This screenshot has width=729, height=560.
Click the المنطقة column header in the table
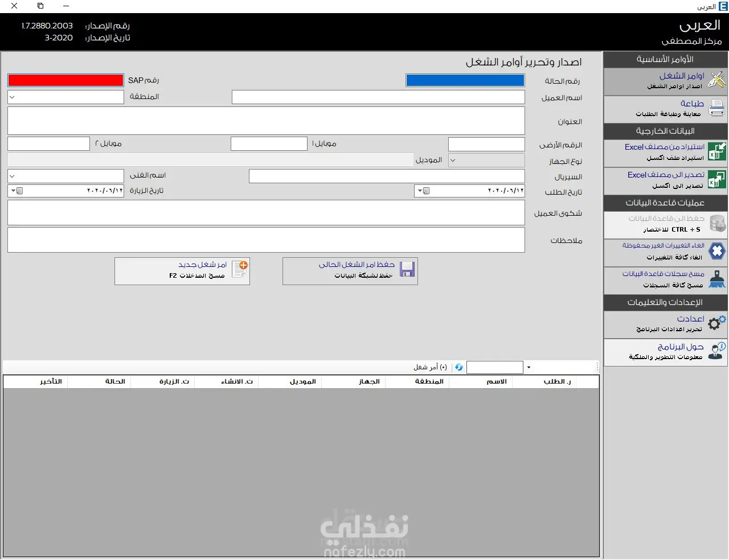417,382
